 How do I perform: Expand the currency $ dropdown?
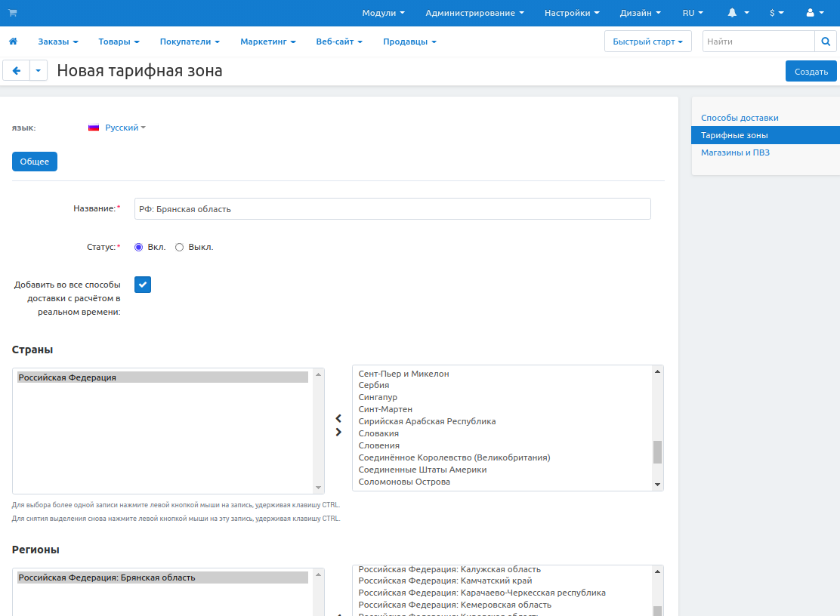tap(776, 13)
